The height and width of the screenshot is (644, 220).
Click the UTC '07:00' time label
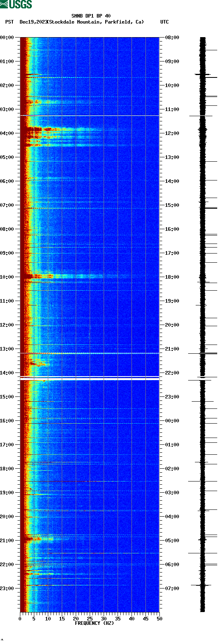coord(172,589)
